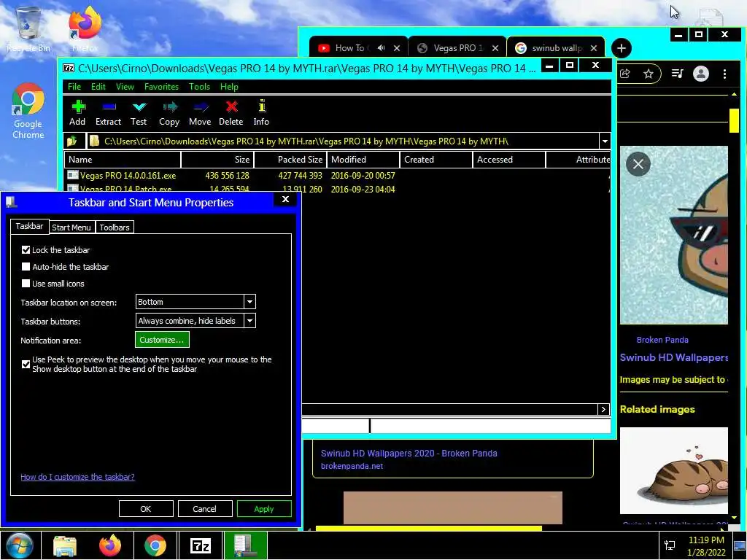Bookmark this page with Chrome star icon
Image resolution: width=747 pixels, height=560 pixels.
649,74
